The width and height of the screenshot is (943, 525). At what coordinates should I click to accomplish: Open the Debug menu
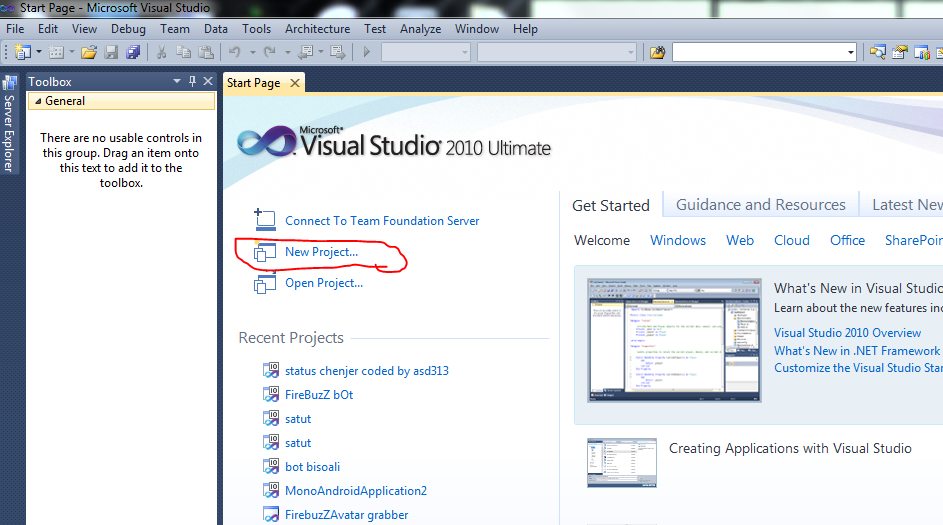click(x=128, y=29)
